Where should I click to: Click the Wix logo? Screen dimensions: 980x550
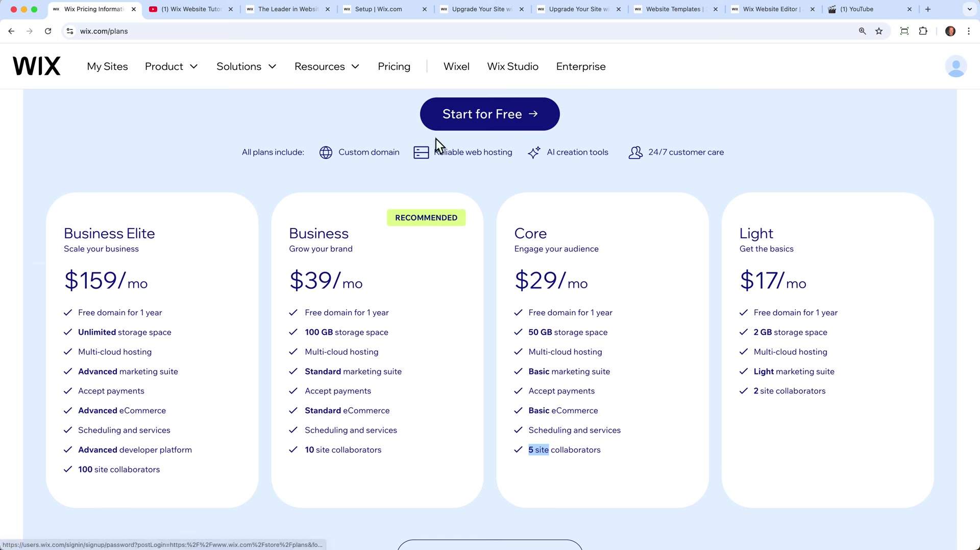click(36, 66)
